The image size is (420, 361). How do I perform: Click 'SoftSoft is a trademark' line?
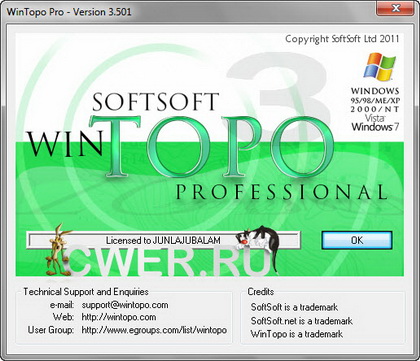pos(294,307)
